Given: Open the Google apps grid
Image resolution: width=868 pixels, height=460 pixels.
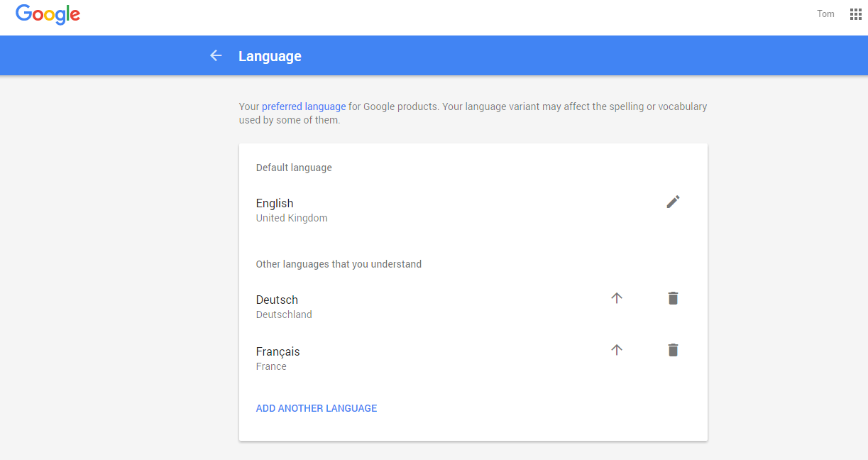Looking at the screenshot, I should click(x=855, y=14).
